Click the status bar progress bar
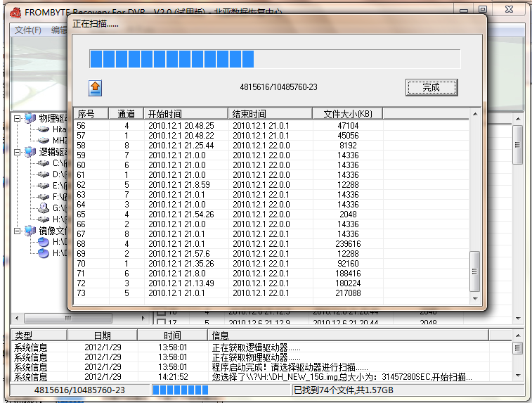Screen dimensions: 532x403 (x=221, y=390)
